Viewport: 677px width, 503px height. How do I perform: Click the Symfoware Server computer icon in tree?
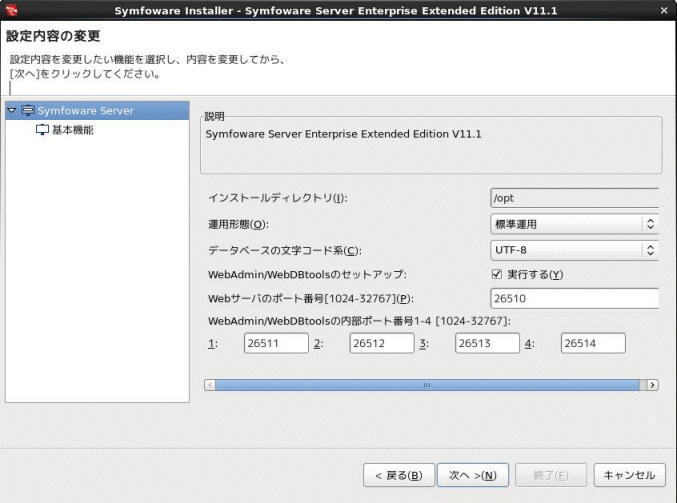coord(28,111)
